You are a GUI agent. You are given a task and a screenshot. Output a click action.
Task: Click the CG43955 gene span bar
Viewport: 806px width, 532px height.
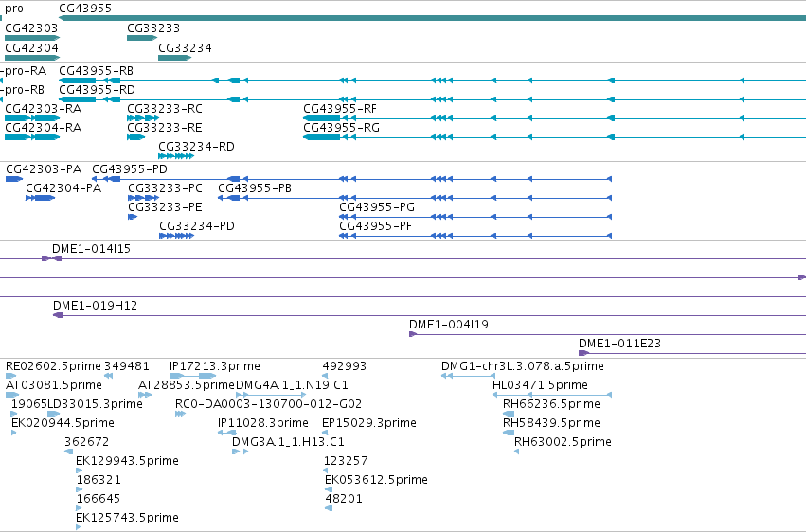point(432,18)
